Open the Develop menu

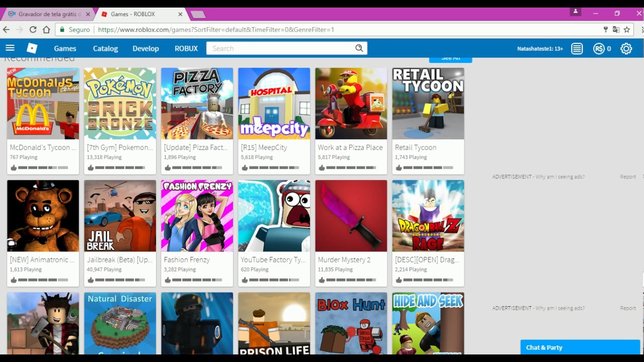tap(146, 49)
